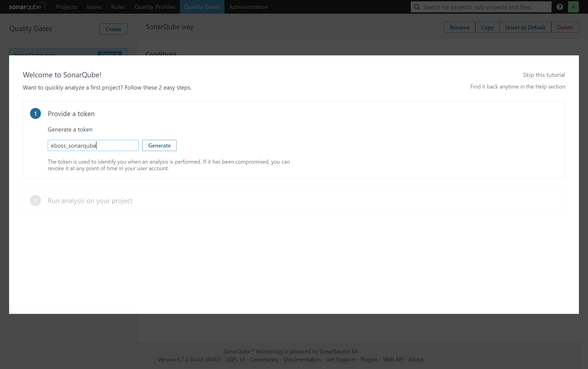Click the Generate token button
The image size is (588, 369).
159,145
